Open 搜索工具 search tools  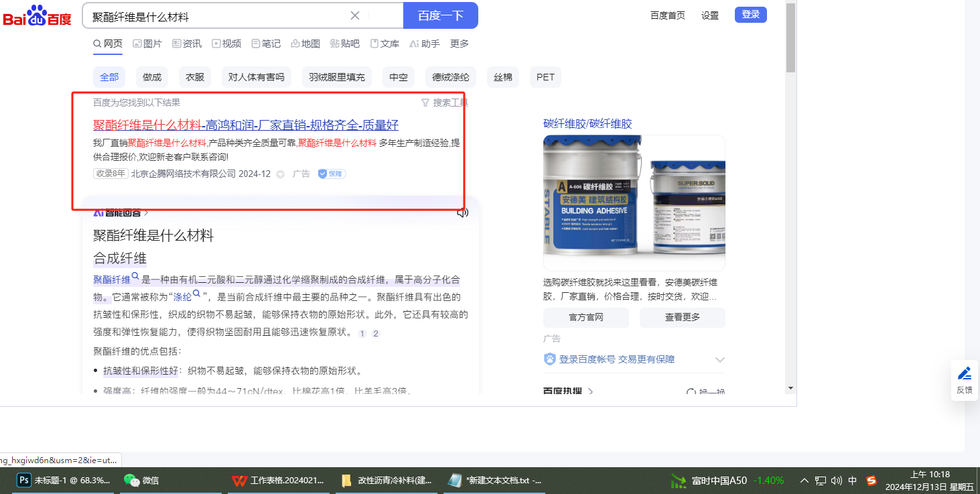click(x=445, y=103)
